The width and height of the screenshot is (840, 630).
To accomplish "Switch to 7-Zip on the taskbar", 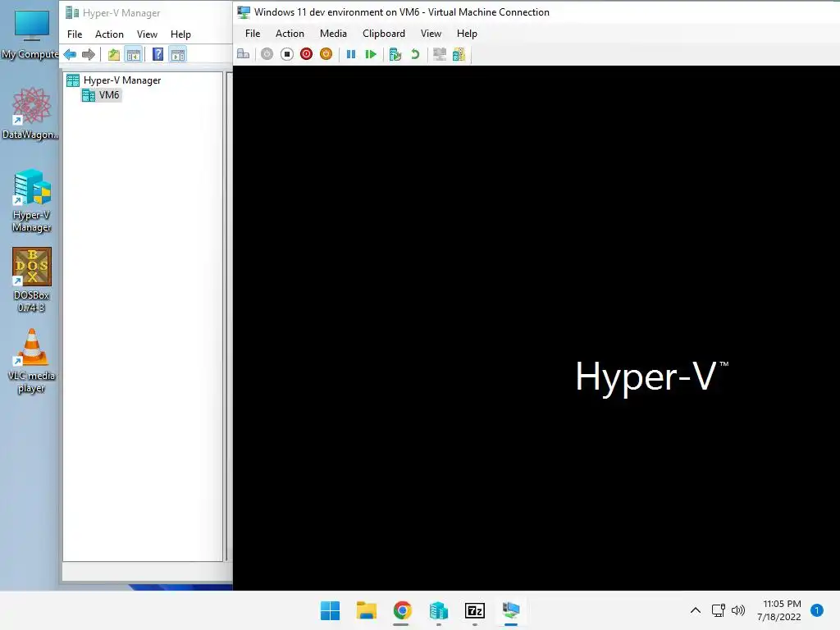I will click(x=475, y=610).
